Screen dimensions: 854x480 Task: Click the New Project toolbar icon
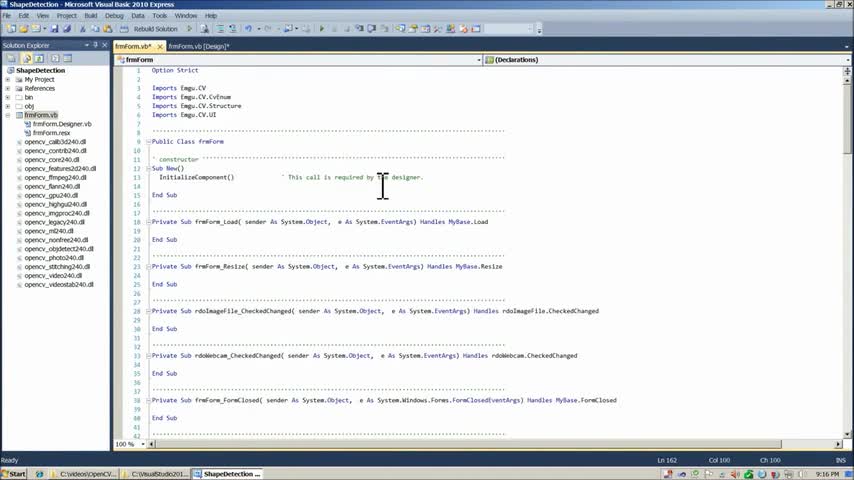click(11, 29)
